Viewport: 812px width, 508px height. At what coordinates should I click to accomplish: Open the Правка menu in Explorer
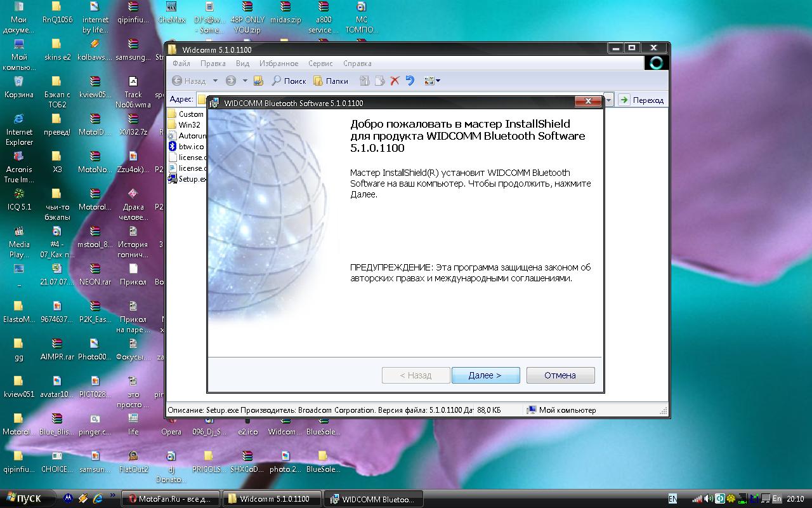point(213,63)
